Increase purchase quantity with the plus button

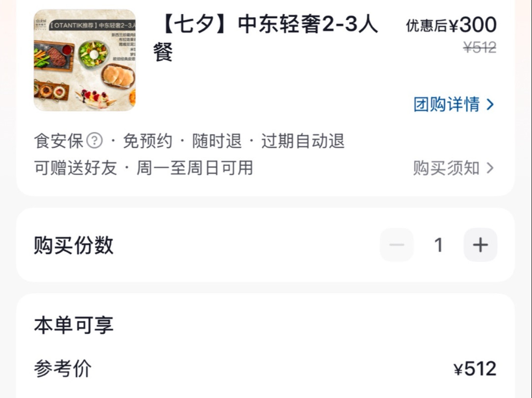click(x=480, y=245)
